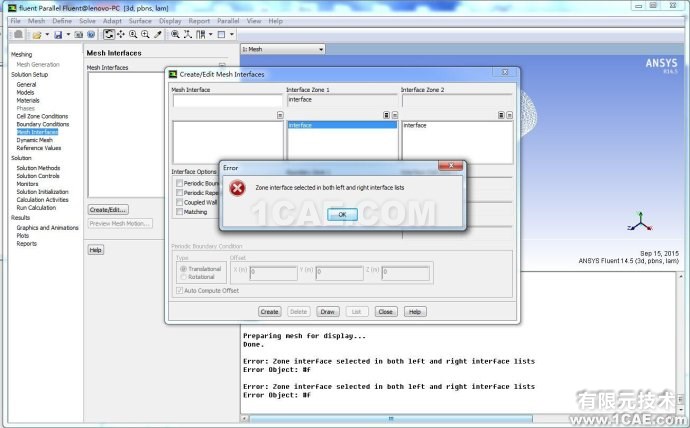This screenshot has height=428, width=690.
Task: Select highlighted 'interface' in Interface Zone 1 list
Action: (342, 125)
